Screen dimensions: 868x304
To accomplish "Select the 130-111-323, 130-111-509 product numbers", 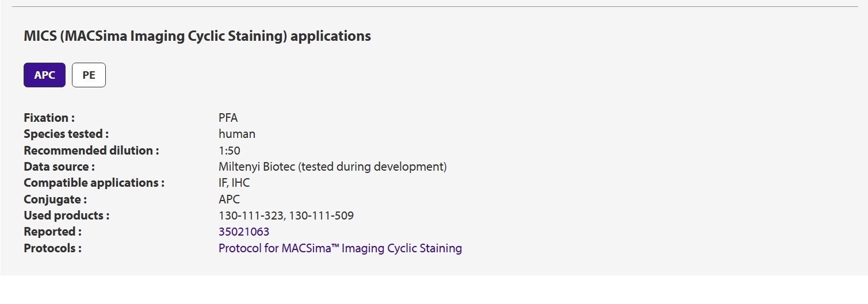I will pos(286,216).
